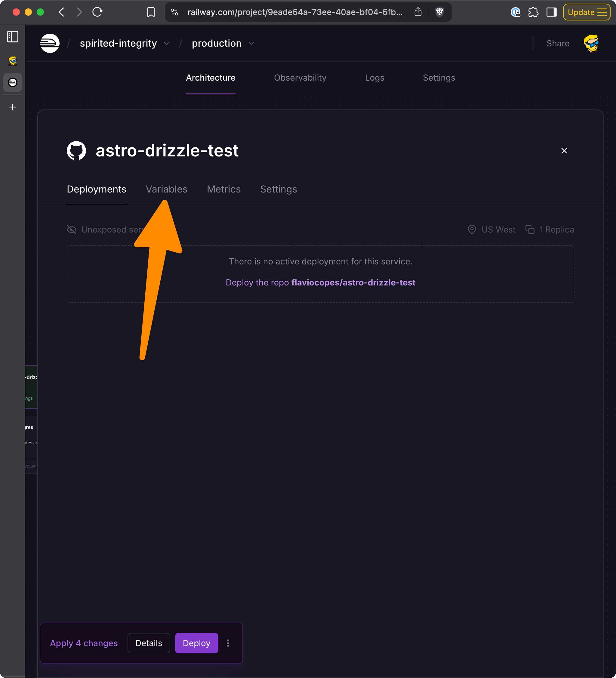Toggle the browser sidebar panel icon
The image size is (616, 678).
pos(551,12)
